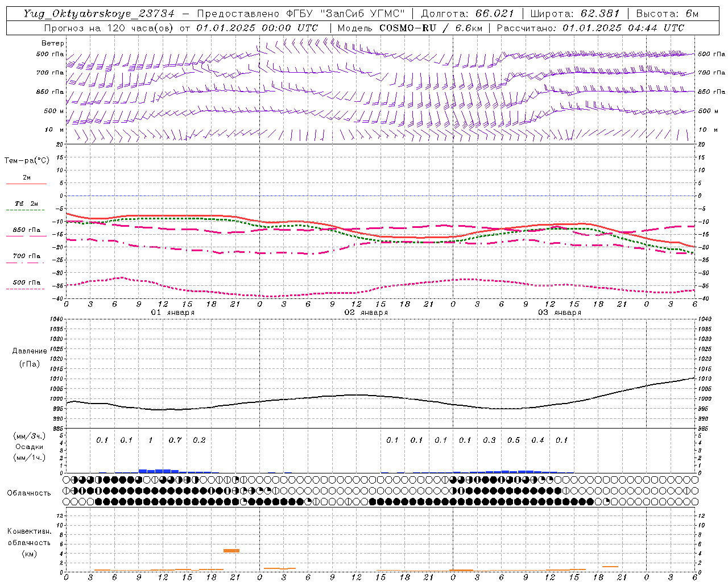
Task: Click the (мм/1ч.) precipitation unit label
Action: [x=29, y=458]
